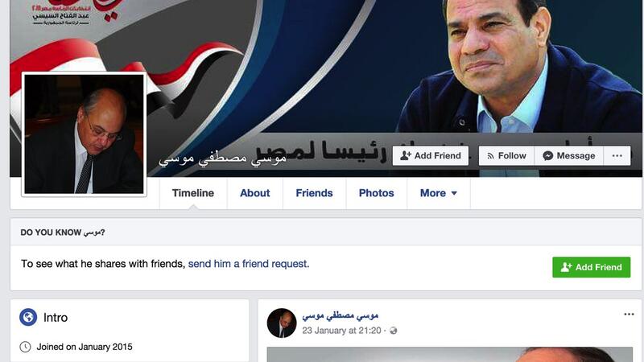644x362 pixels.
Task: Click the profile name on the cover photo
Action: point(222,158)
